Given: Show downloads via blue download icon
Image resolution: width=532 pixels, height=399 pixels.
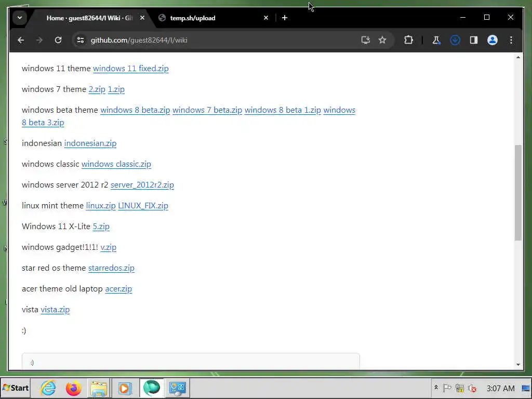Looking at the screenshot, I should click(455, 40).
